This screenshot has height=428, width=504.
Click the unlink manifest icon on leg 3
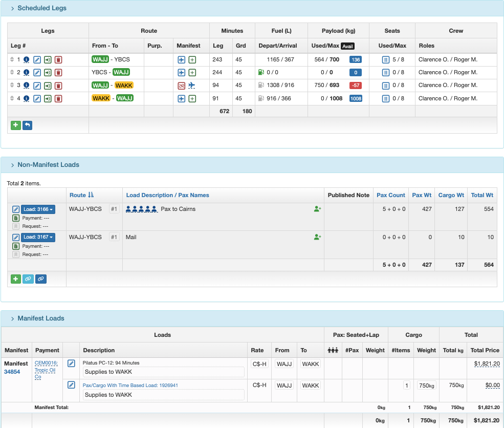(181, 85)
